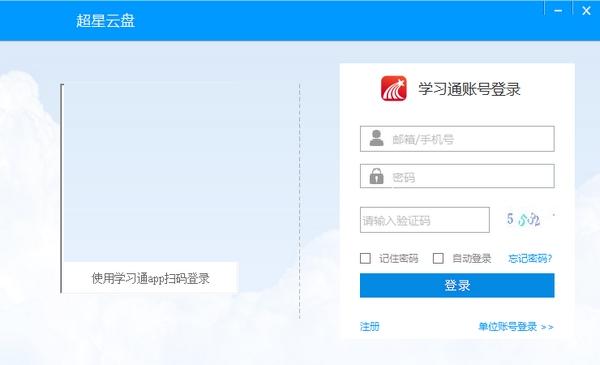Image resolution: width=600 pixels, height=365 pixels.
Task: Focus the 请输入验证码 input field
Action: [425, 220]
